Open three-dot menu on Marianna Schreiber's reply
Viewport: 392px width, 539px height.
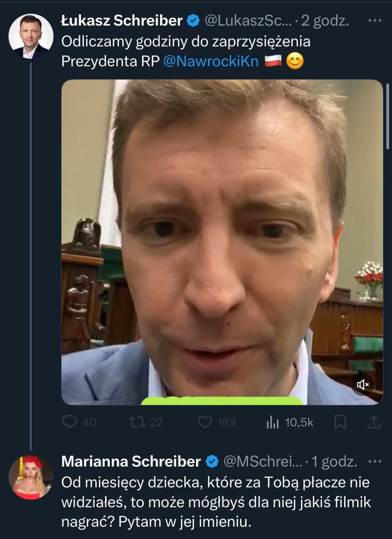[374, 461]
